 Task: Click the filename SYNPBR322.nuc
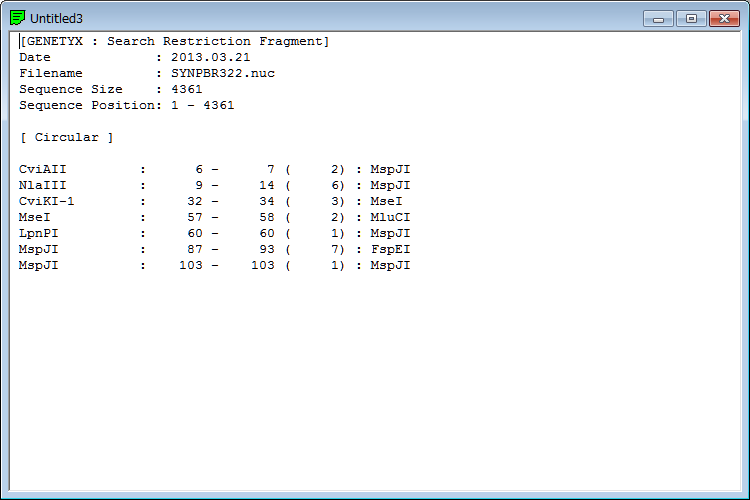point(223,73)
